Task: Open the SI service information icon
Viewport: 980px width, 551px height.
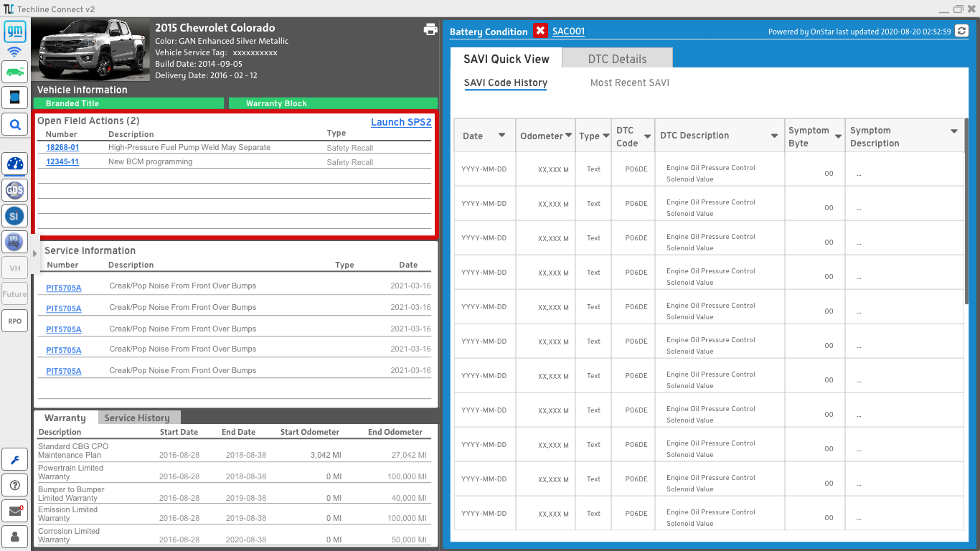Action: pyautogui.click(x=15, y=216)
